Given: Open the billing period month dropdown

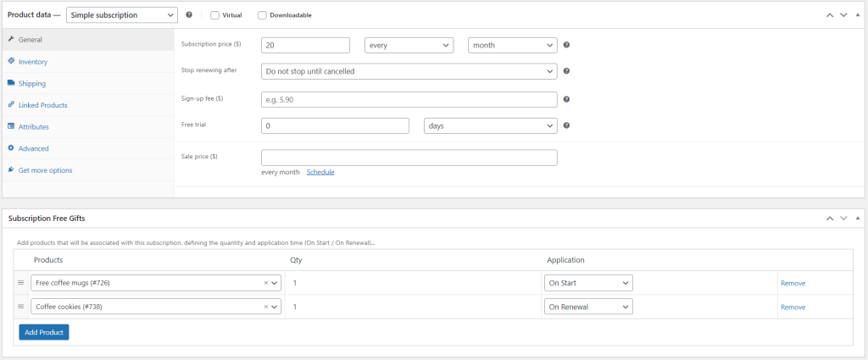Looking at the screenshot, I should click(512, 46).
